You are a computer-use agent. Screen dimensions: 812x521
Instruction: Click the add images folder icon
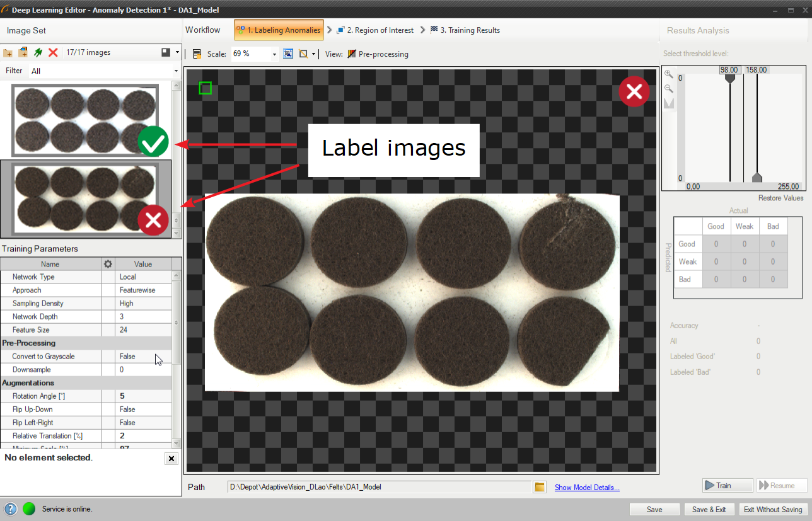tap(8, 53)
